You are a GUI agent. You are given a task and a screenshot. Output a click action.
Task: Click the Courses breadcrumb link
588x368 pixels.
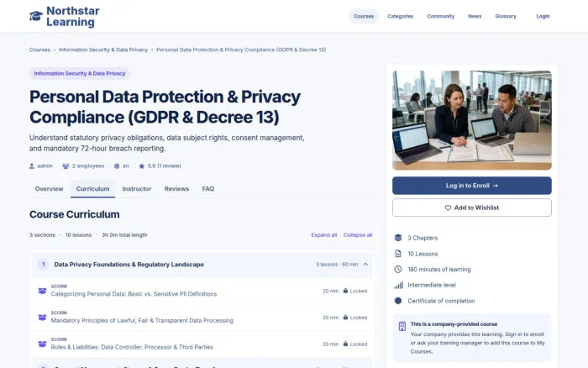click(x=39, y=50)
